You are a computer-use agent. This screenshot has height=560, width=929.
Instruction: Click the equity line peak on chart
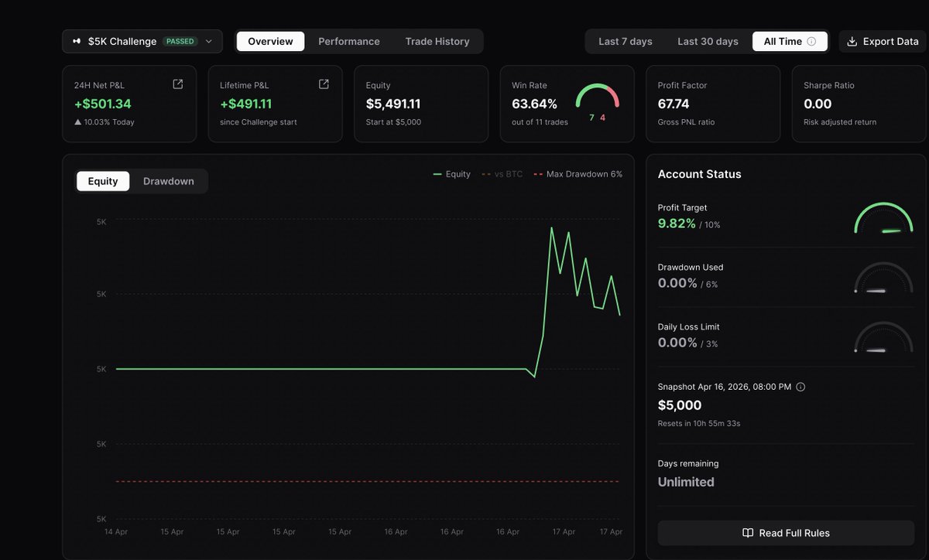point(551,228)
